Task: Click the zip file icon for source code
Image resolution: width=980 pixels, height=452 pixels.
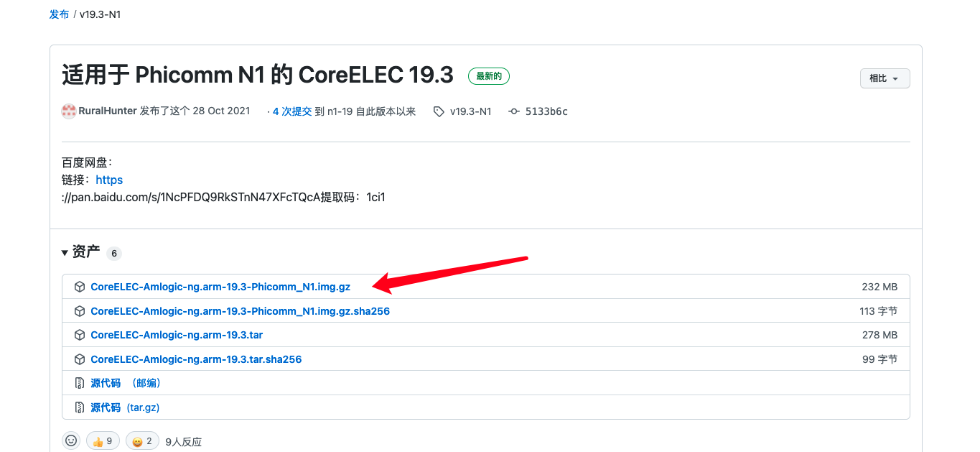Action: tap(80, 383)
